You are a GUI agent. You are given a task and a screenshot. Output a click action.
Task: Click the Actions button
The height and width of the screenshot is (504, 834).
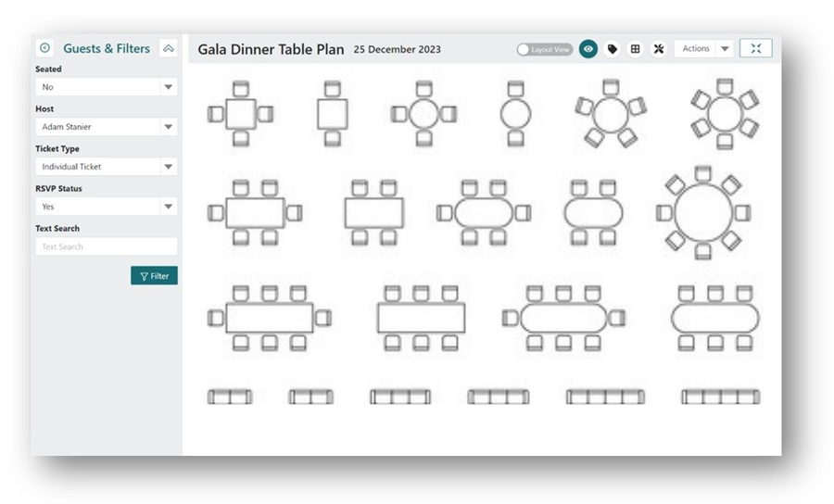[x=696, y=48]
